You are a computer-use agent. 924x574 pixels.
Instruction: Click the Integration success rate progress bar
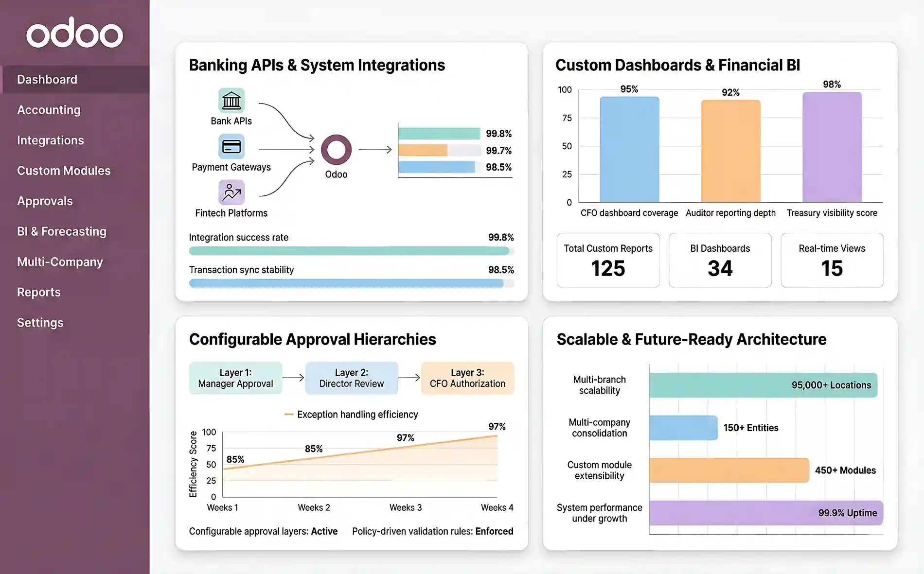pyautogui.click(x=349, y=250)
